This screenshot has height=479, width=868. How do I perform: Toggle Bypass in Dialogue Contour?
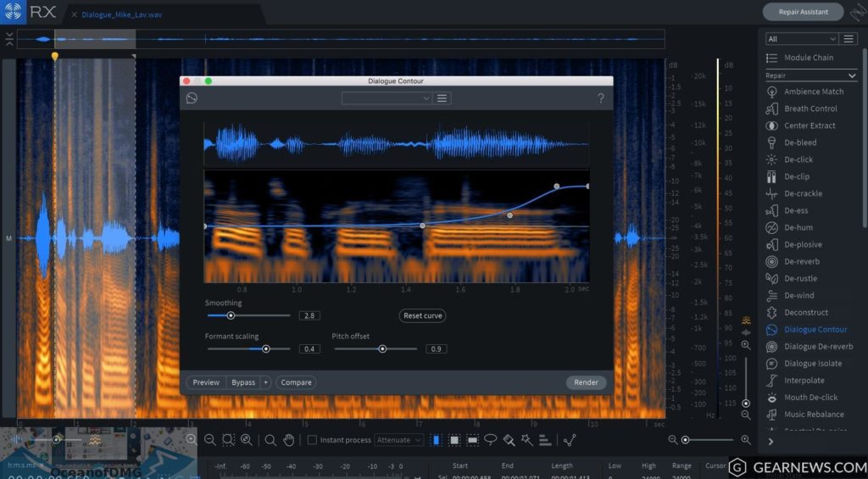pos(243,382)
